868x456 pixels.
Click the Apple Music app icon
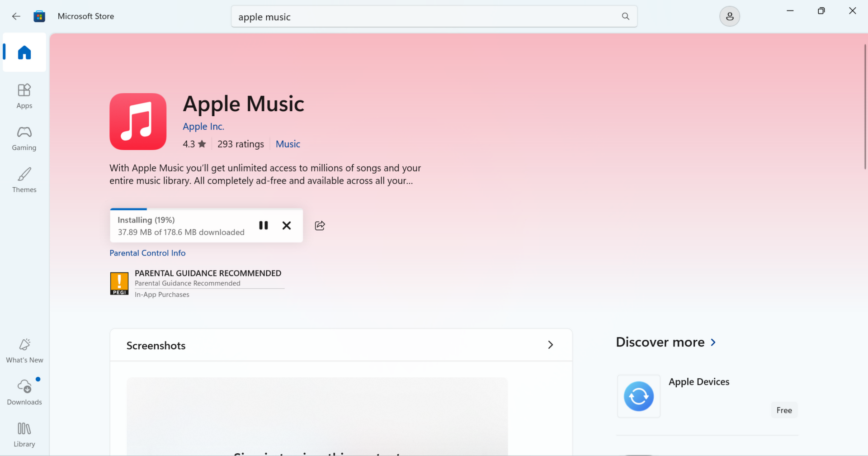pyautogui.click(x=138, y=121)
